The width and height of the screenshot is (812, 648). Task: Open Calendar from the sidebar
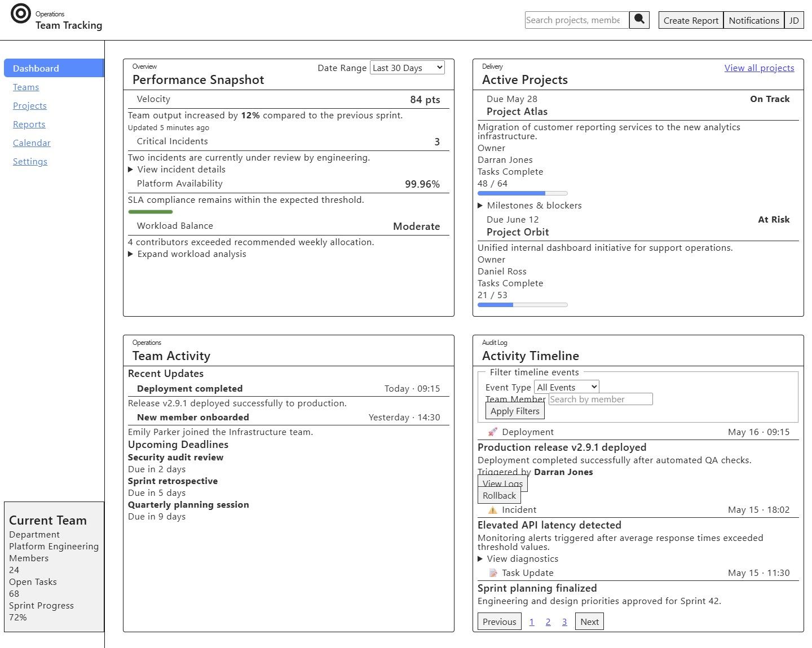[x=32, y=143]
